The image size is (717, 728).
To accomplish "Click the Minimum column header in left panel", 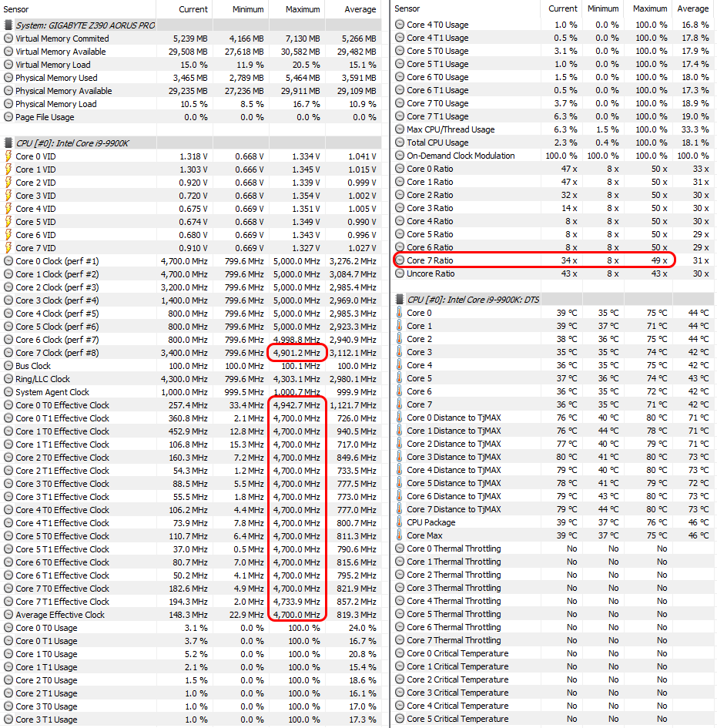I will click(x=240, y=9).
